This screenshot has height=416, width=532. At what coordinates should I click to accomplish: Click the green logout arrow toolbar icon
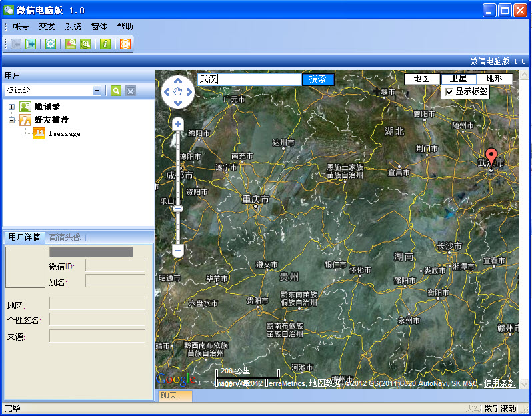tap(31, 44)
